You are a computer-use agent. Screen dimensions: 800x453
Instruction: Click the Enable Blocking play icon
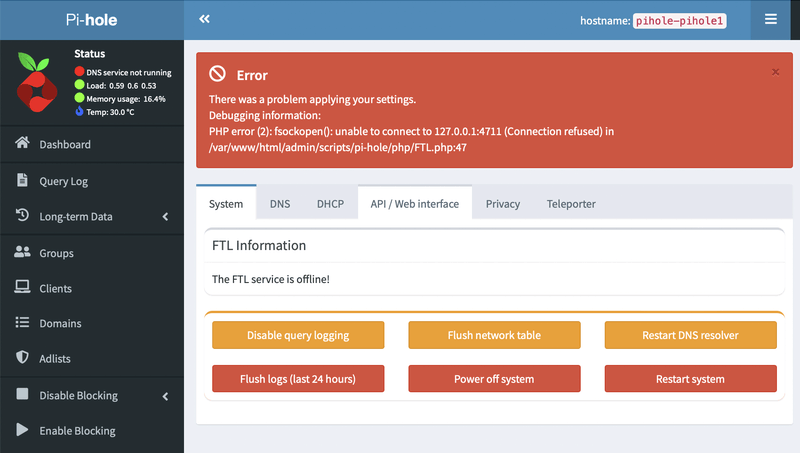pyautogui.click(x=22, y=430)
